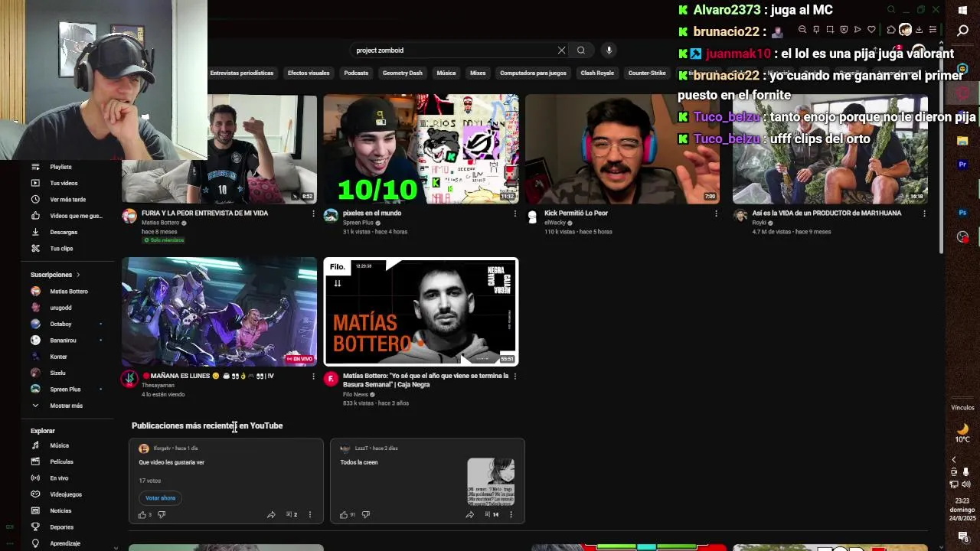The image size is (980, 551).
Task: Open Photoshop from the taskbar
Action: [962, 213]
